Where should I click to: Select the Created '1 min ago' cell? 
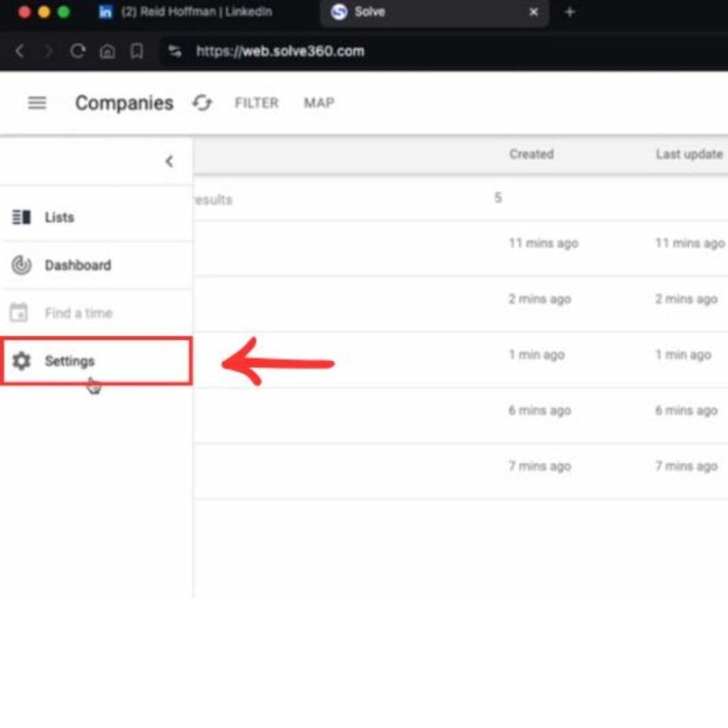[536, 355]
